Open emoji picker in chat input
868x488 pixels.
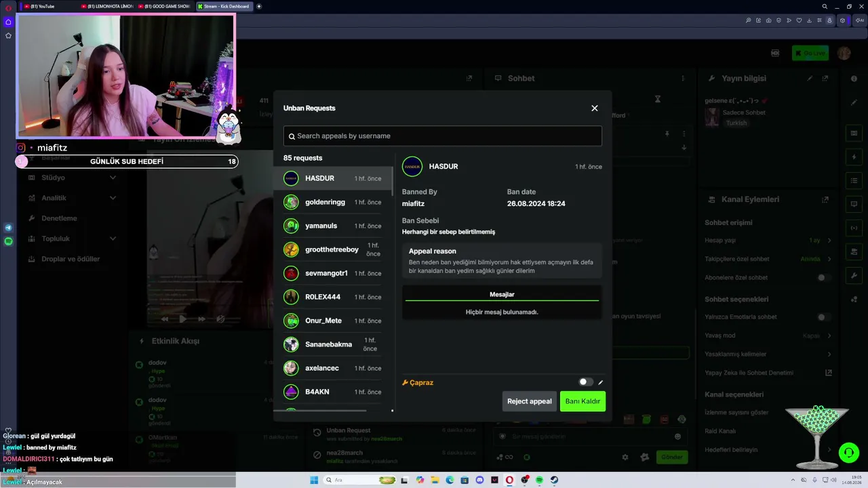tap(677, 436)
